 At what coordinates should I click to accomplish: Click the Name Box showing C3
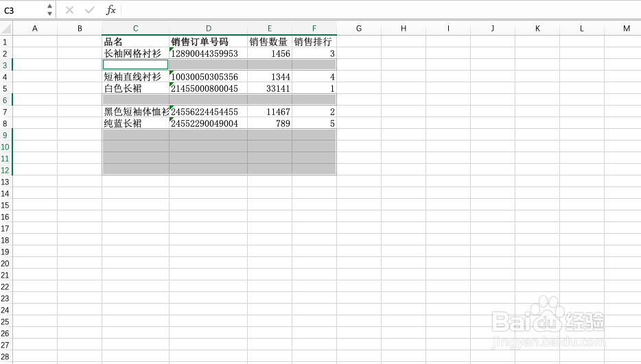[23, 10]
